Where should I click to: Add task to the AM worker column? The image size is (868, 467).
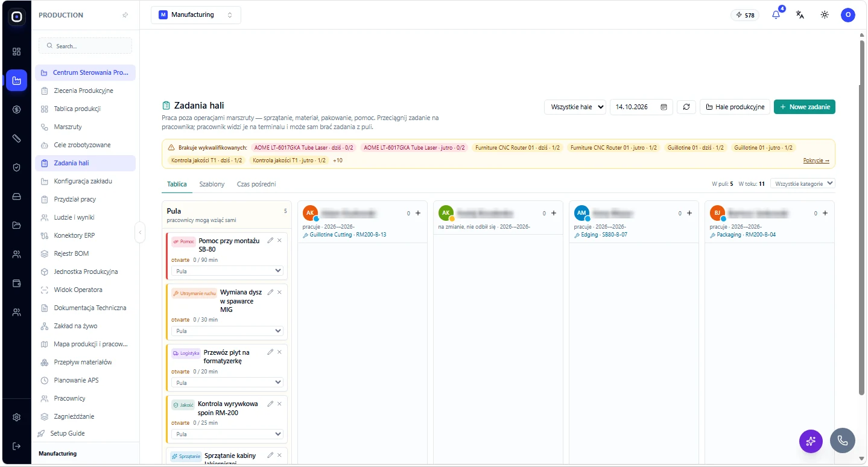(x=689, y=213)
